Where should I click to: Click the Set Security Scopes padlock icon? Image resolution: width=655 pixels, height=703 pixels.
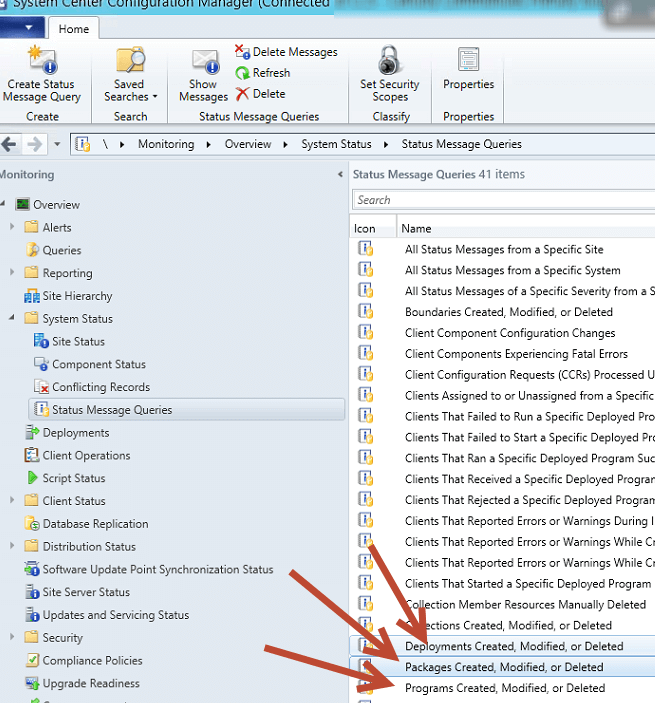coord(389,60)
